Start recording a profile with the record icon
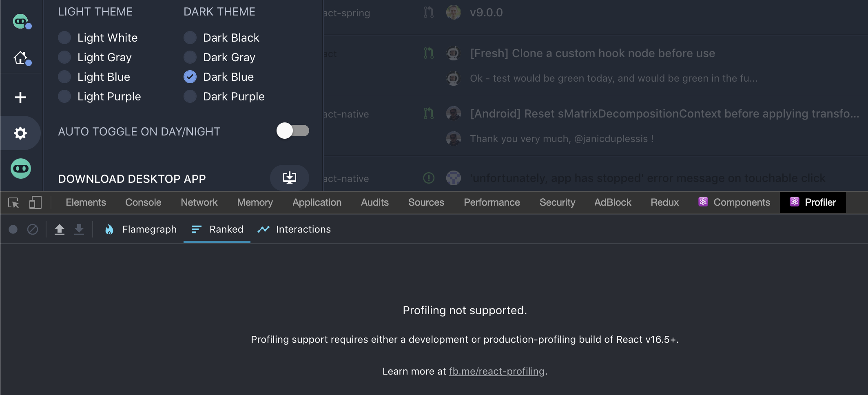This screenshot has width=868, height=395. [x=13, y=229]
